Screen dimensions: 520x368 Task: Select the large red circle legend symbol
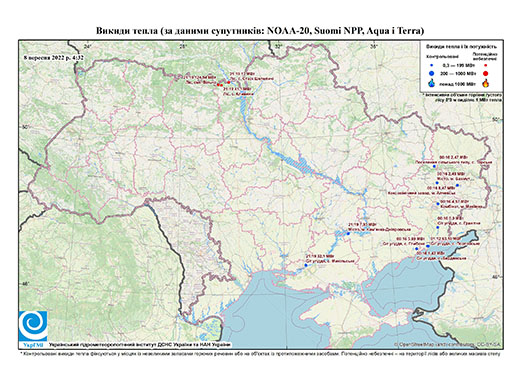(x=486, y=73)
